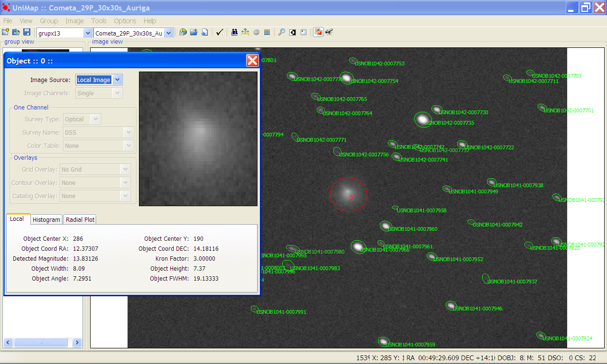Viewport: 607px width, 364px height.
Task: Open the Contour Overlay dropdown
Action: coord(125,182)
